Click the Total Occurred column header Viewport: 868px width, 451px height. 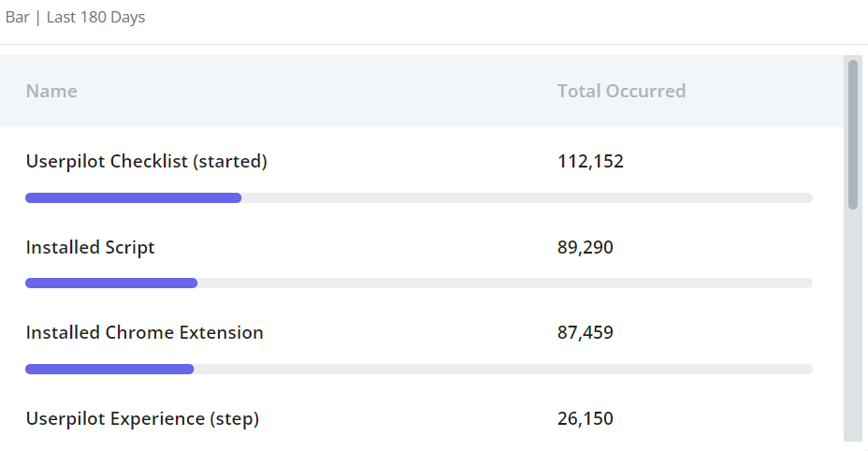pos(621,91)
